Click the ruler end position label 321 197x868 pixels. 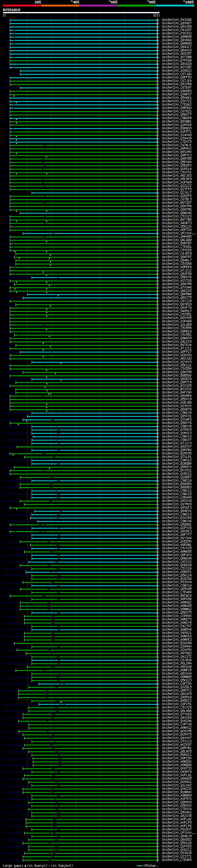[155, 15]
